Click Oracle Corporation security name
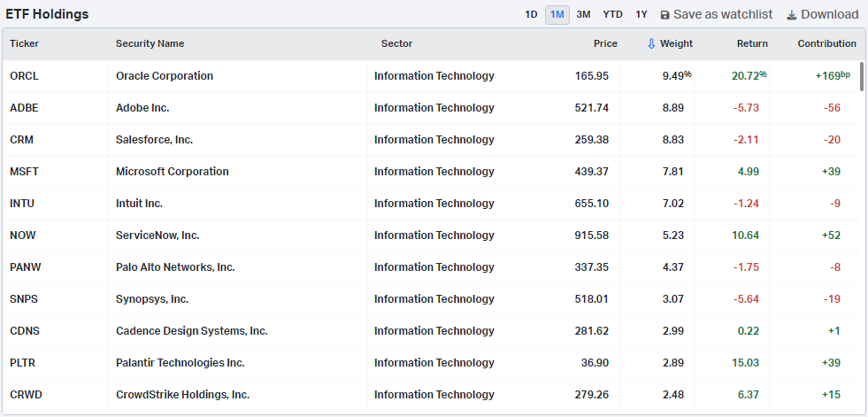The height and width of the screenshot is (417, 868). 165,76
